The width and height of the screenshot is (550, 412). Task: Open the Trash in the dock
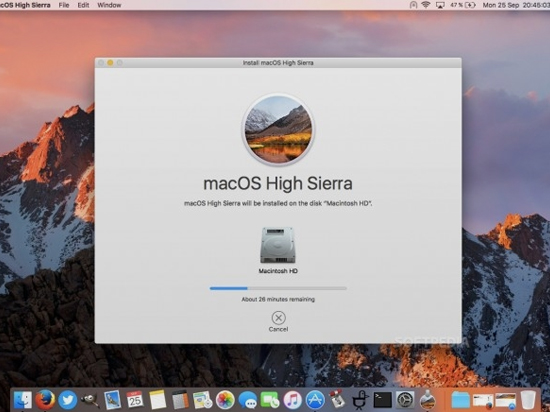pyautogui.click(x=528, y=400)
